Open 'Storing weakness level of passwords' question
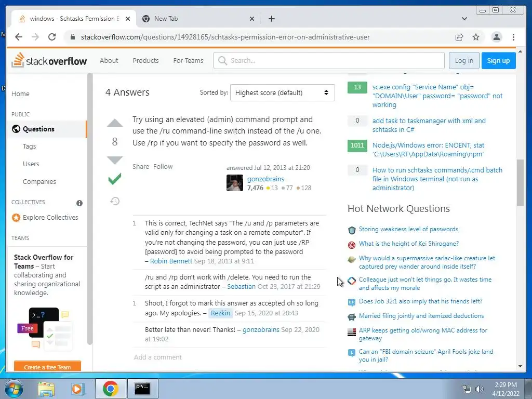 click(x=408, y=229)
